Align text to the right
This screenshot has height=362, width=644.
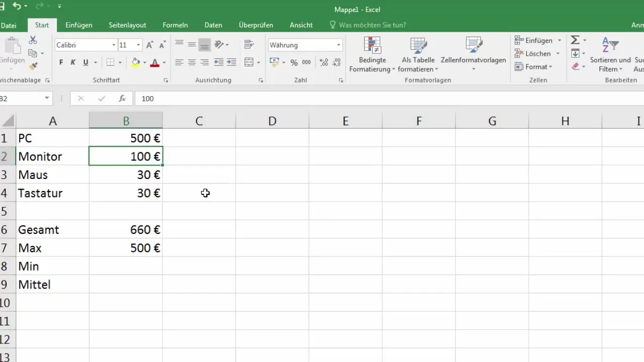point(204,62)
